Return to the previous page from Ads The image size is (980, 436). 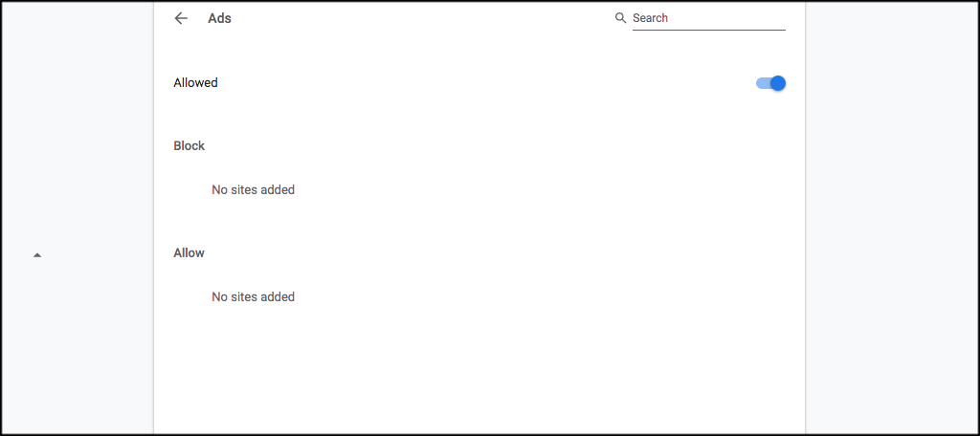(x=181, y=18)
